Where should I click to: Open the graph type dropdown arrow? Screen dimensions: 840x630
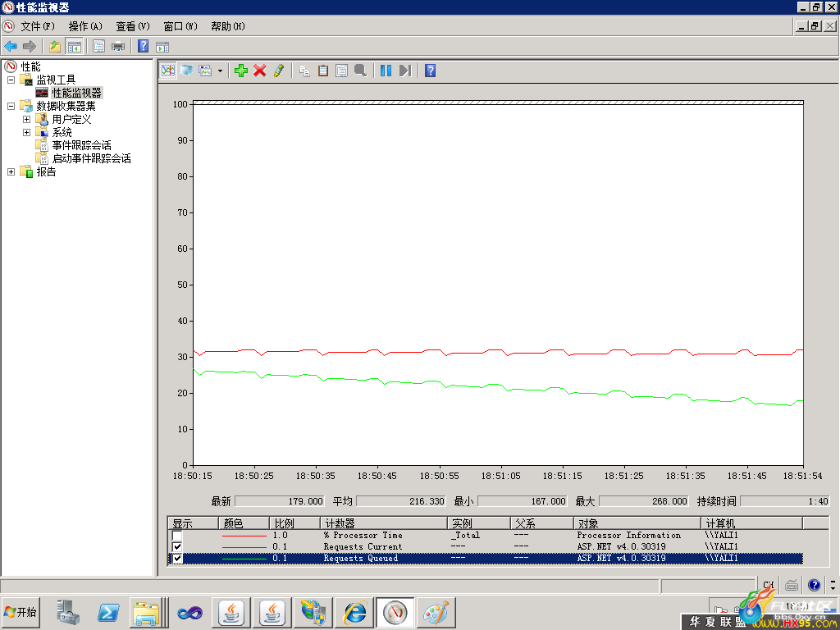coord(220,71)
